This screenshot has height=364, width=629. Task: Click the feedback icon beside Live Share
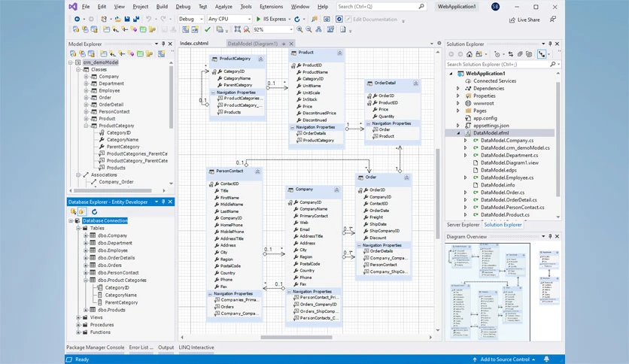tap(553, 20)
